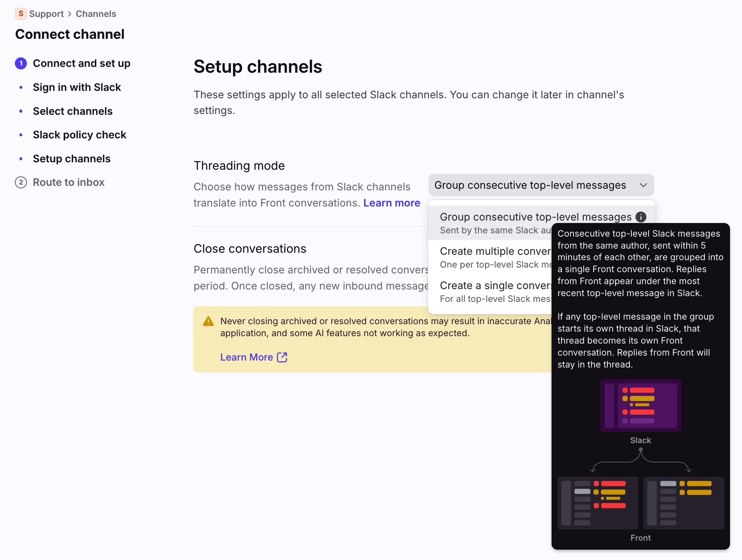
Task: Click the right Front diagram thumbnail
Action: [683, 503]
